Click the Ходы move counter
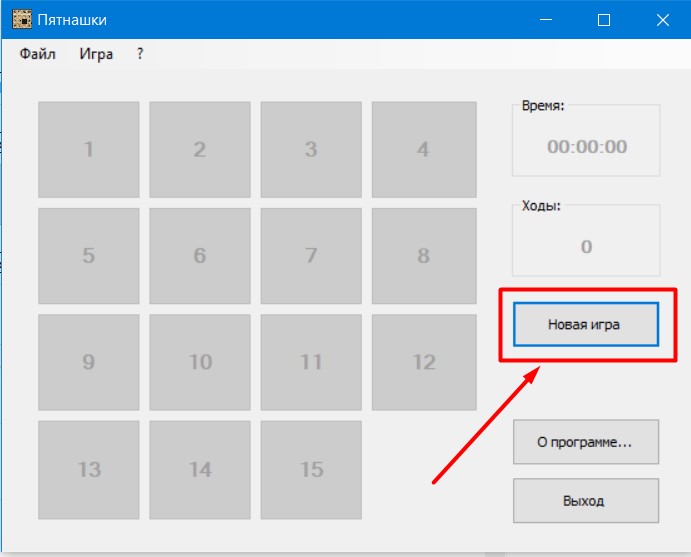 click(x=586, y=247)
